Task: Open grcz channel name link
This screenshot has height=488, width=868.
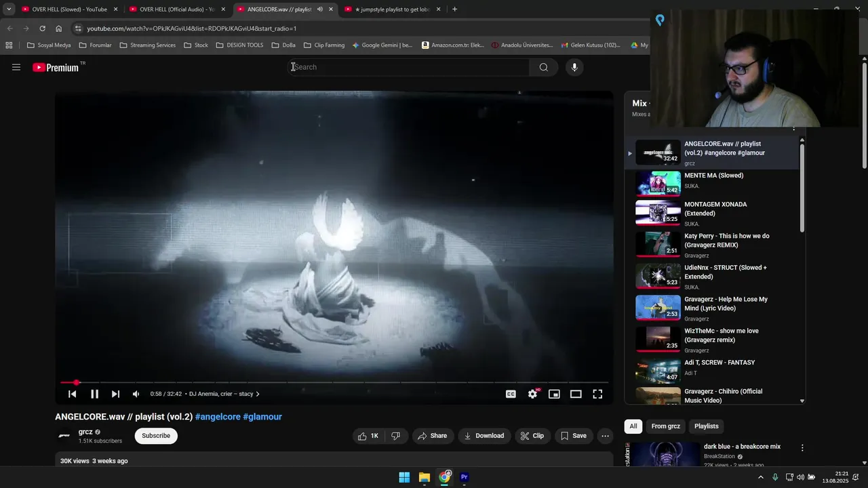Action: click(85, 432)
